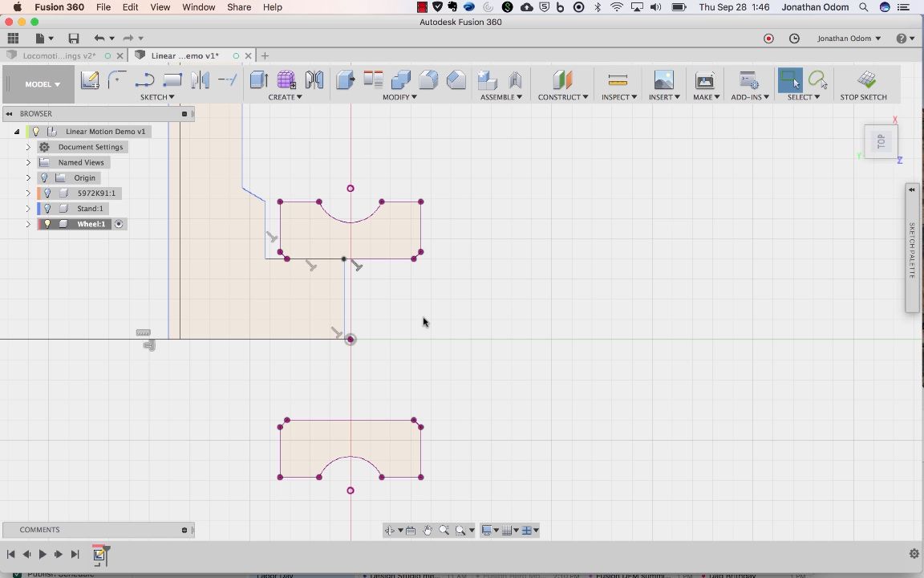The height and width of the screenshot is (578, 924).
Task: Open the MODIFY dropdown menu
Action: [x=399, y=96]
